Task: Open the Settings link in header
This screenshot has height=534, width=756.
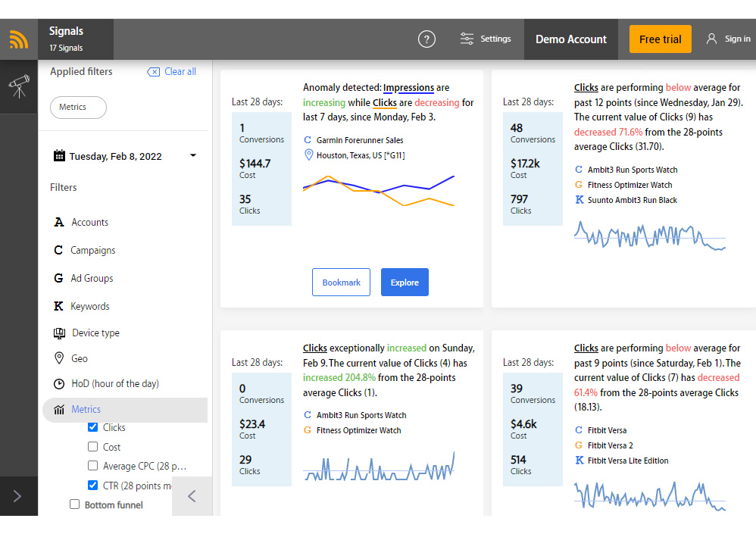Action: (495, 39)
